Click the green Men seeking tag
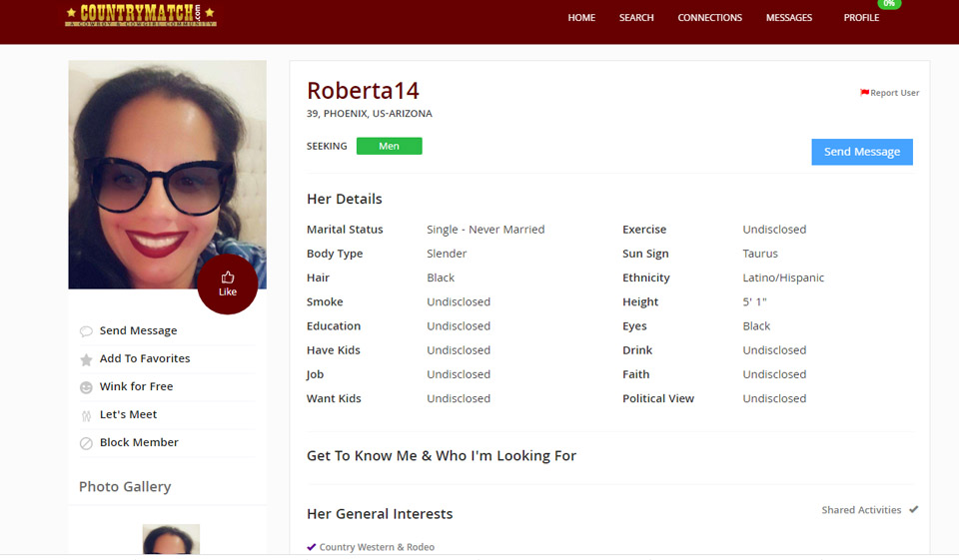 [x=389, y=147]
